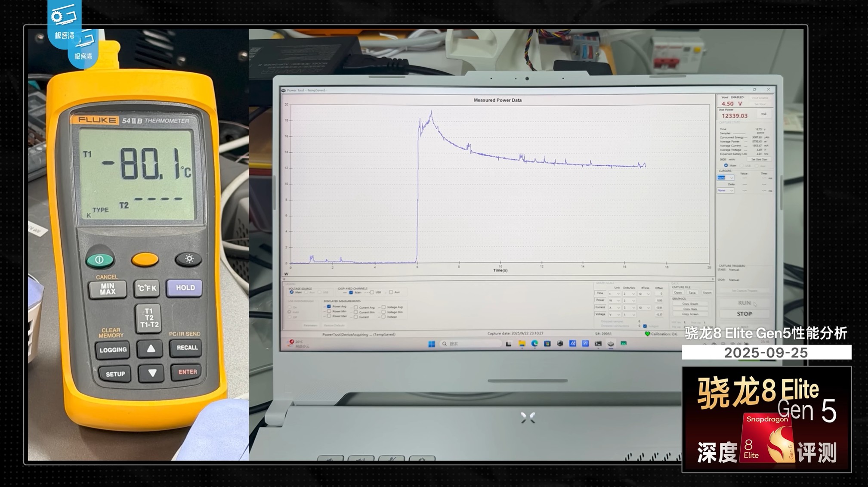Image resolution: width=868 pixels, height=487 pixels.
Task: Open Microsoft Store from the taskbar
Action: point(547,344)
